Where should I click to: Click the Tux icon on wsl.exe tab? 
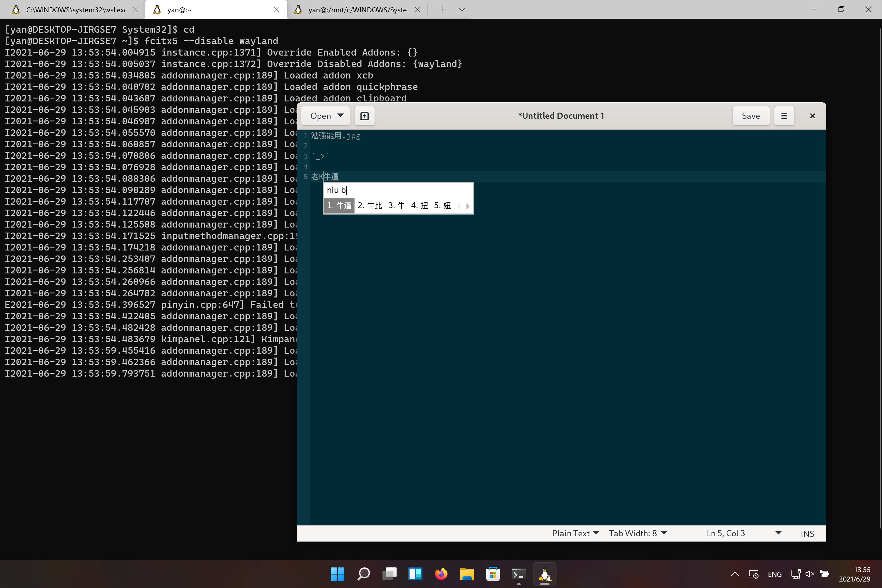point(16,10)
